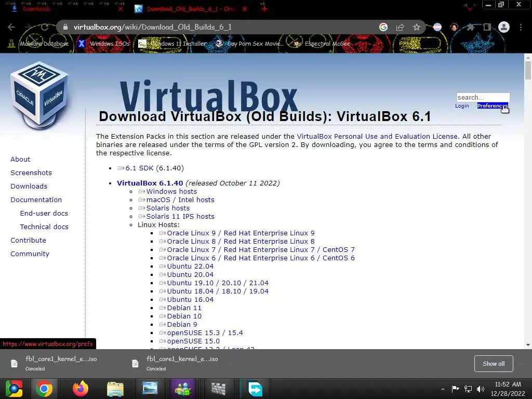Open the Malware Database bookmark
This screenshot has width=532, height=399.
(38, 44)
